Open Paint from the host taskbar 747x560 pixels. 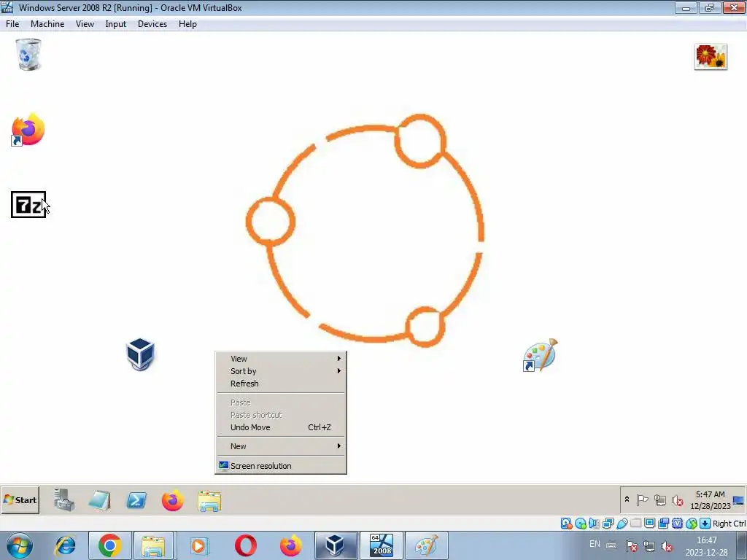(x=426, y=545)
